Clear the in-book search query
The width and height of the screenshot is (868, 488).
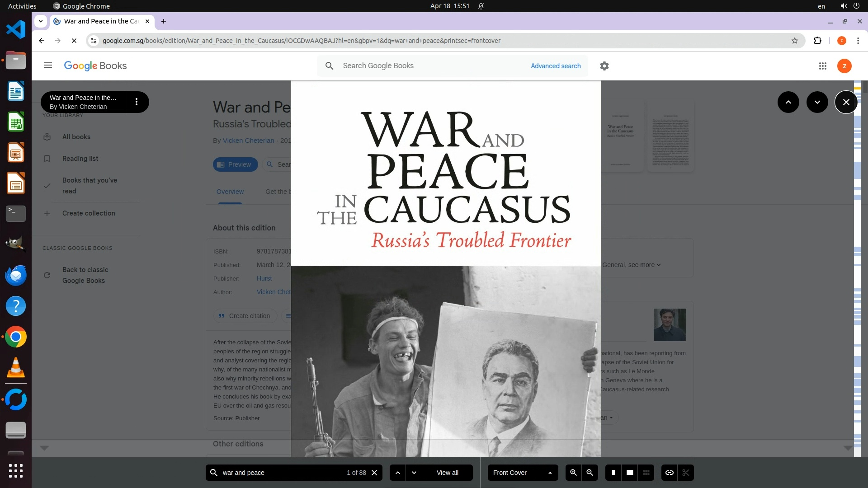374,473
